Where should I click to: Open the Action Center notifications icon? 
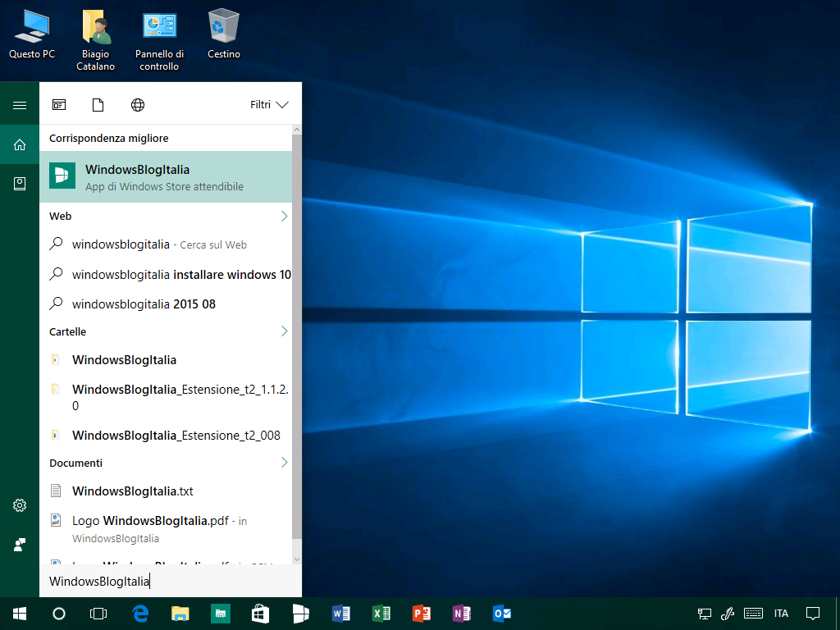(813, 614)
